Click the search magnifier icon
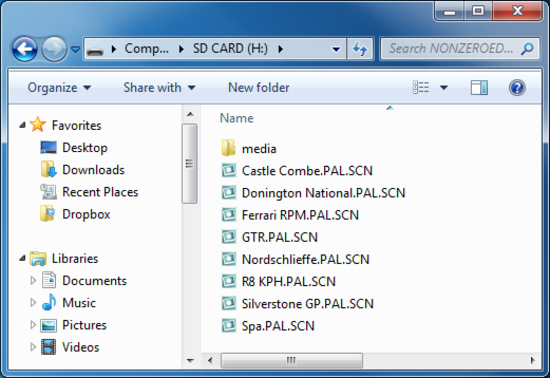 527,49
